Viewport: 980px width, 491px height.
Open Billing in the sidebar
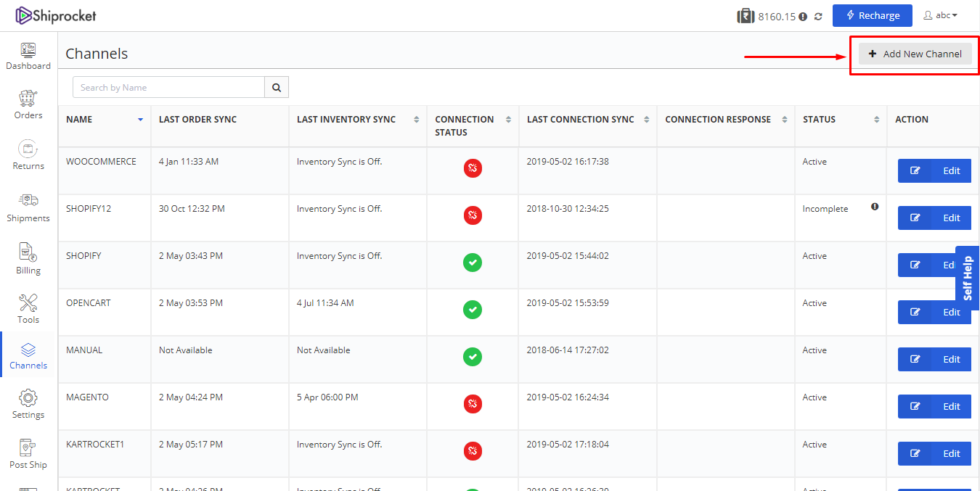coord(28,260)
